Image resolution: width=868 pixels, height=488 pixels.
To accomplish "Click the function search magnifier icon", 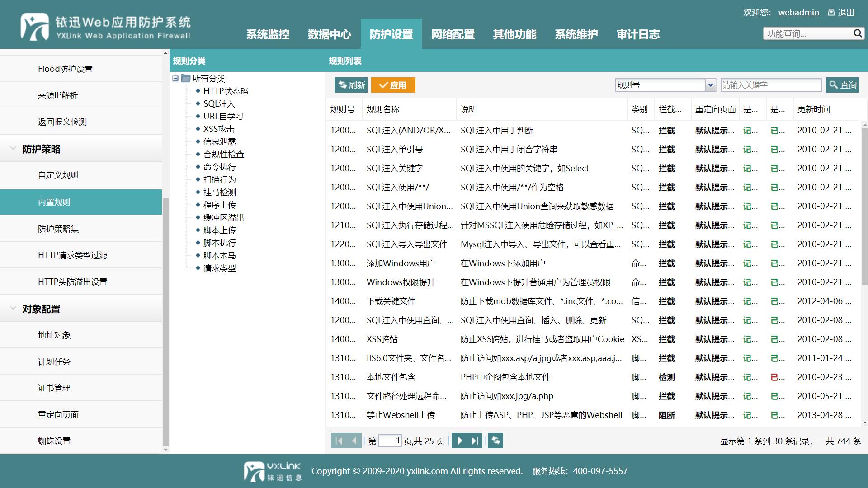I will (x=858, y=33).
